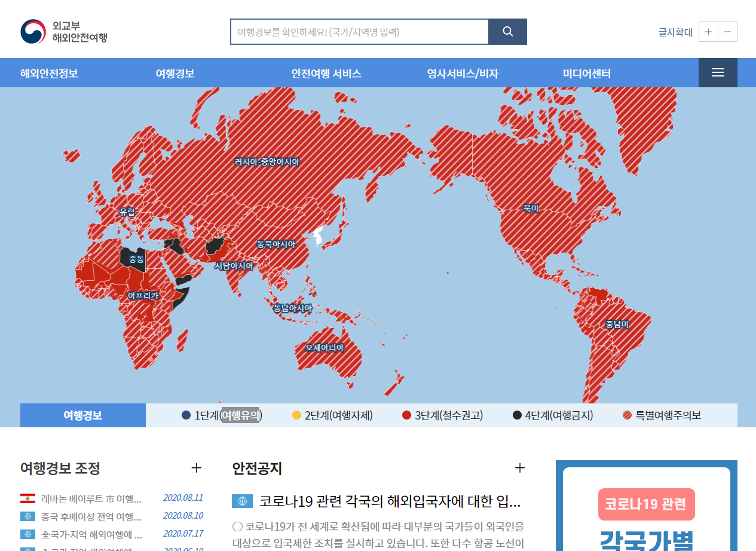
Task: Open the hamburger all-menu icon
Action: (718, 72)
